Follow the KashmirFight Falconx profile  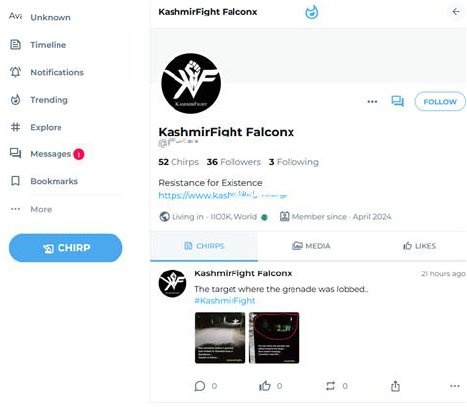[x=440, y=101]
